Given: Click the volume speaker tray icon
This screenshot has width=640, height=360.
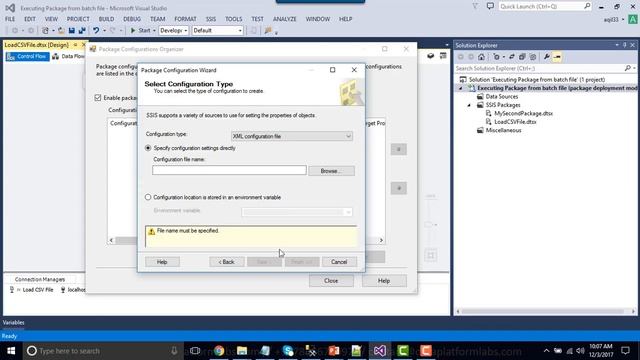Looking at the screenshot, I should (580, 351).
